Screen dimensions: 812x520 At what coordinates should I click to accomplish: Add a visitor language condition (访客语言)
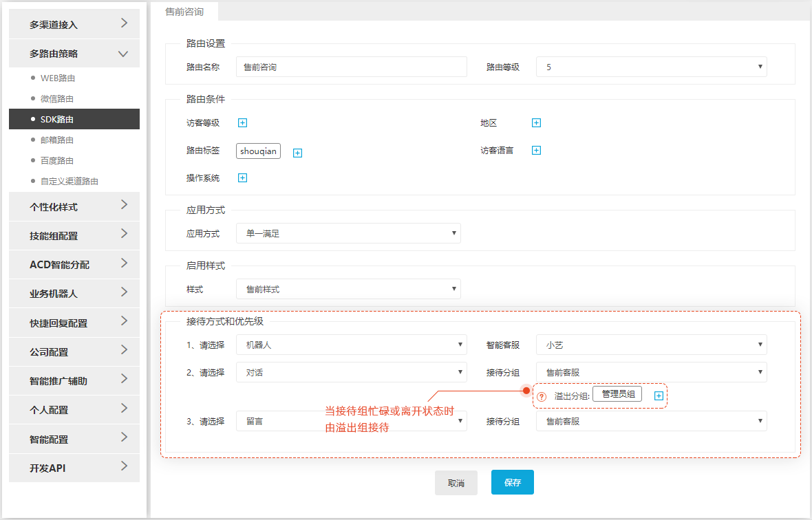(537, 150)
